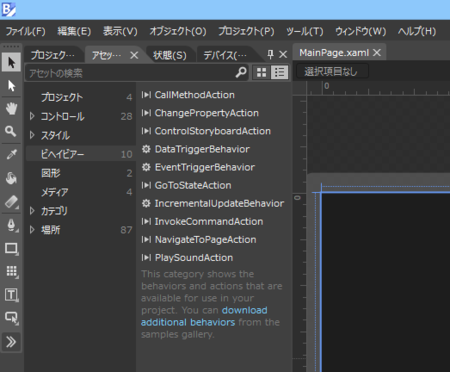450x372 pixels.
Task: Select the Pen tool
Action: click(11, 225)
